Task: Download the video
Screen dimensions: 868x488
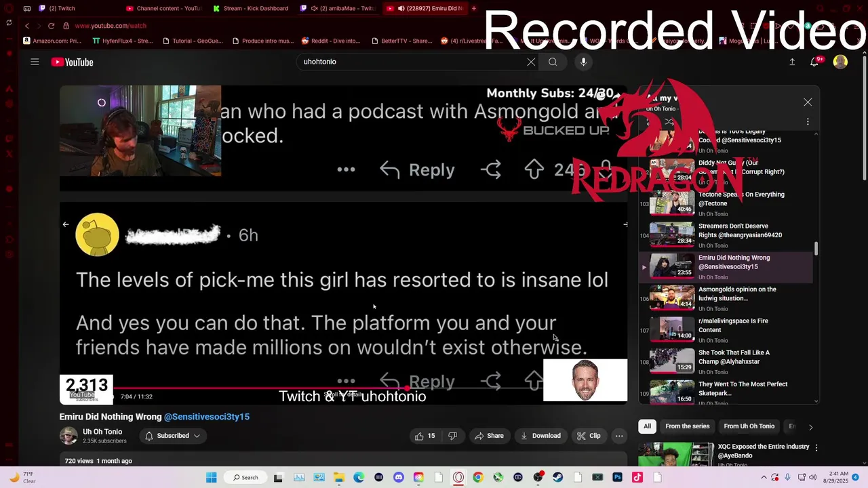Action: pos(540,436)
